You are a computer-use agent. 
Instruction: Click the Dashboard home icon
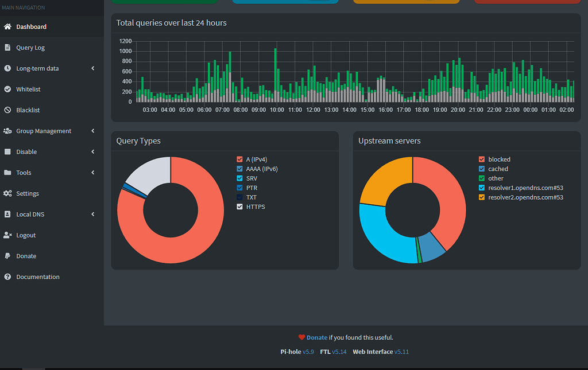click(x=7, y=26)
